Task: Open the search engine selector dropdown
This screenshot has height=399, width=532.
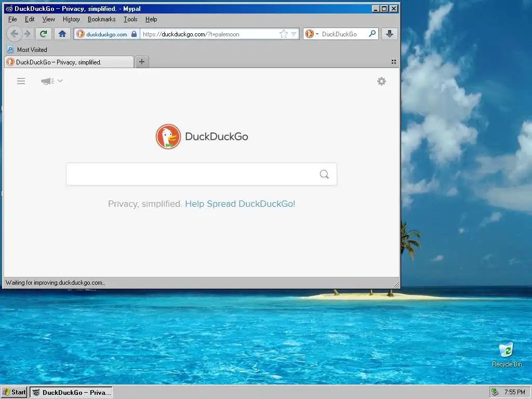Action: point(312,34)
